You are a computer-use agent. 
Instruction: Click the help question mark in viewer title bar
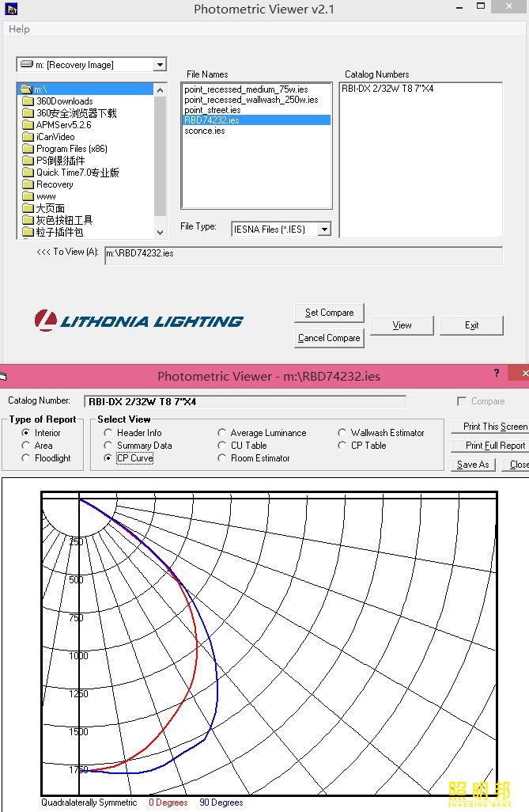click(x=497, y=373)
